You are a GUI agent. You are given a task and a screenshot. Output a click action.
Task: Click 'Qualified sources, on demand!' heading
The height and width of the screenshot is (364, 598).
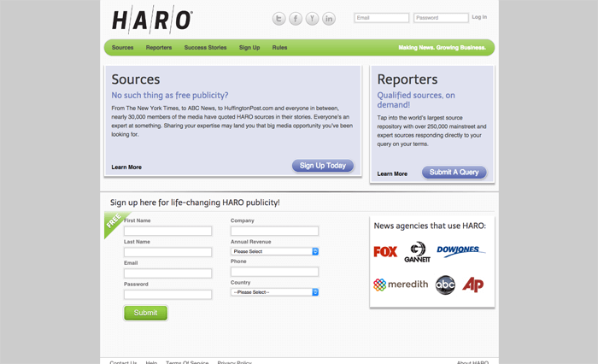[416, 100]
